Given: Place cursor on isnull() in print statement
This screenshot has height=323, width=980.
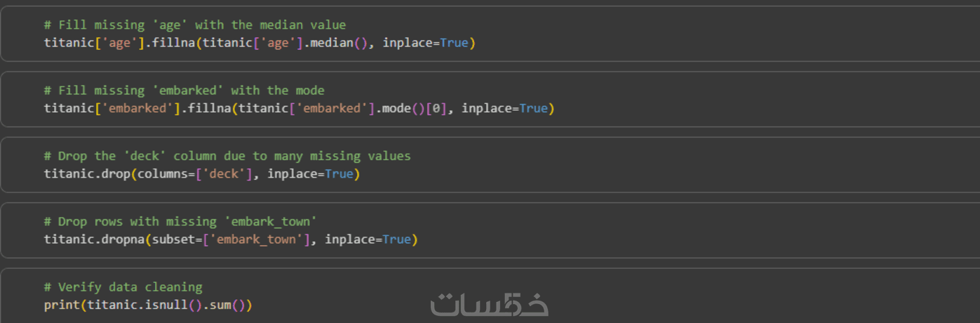Looking at the screenshot, I should (177, 305).
